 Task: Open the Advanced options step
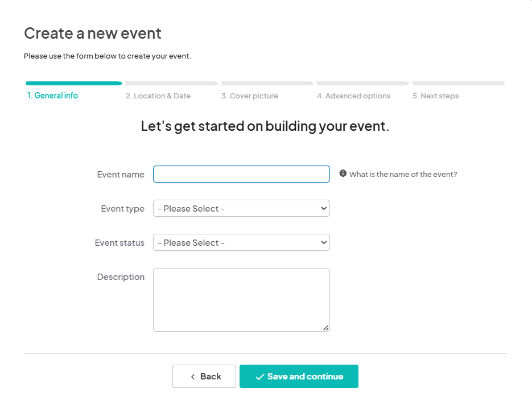click(354, 96)
